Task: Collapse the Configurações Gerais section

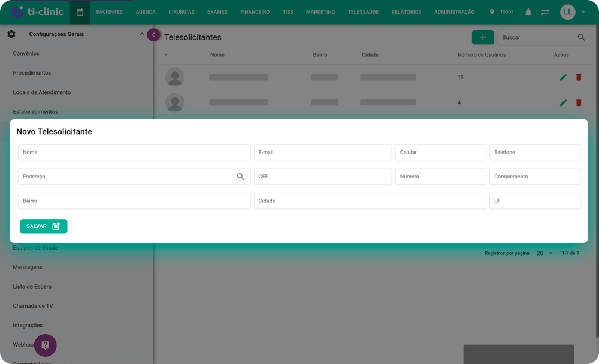Action: [x=142, y=34]
